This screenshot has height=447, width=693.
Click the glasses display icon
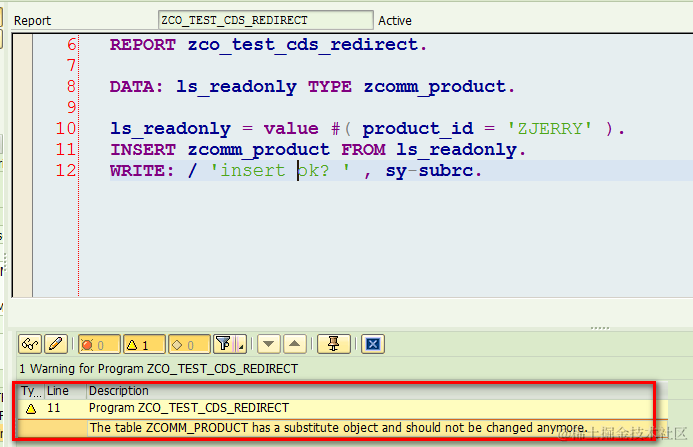click(30, 344)
